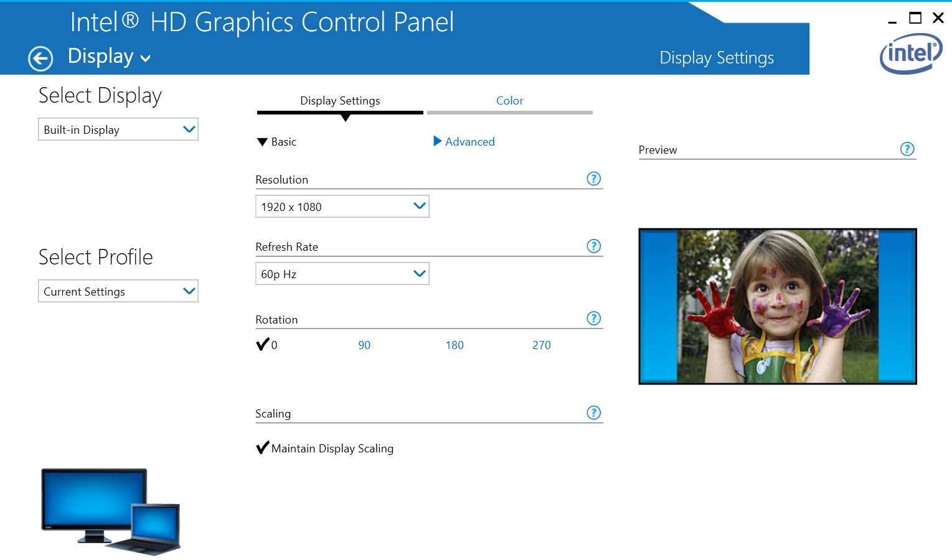Set rotation to 270 degrees
This screenshot has width=952, height=560.
pyautogui.click(x=542, y=345)
